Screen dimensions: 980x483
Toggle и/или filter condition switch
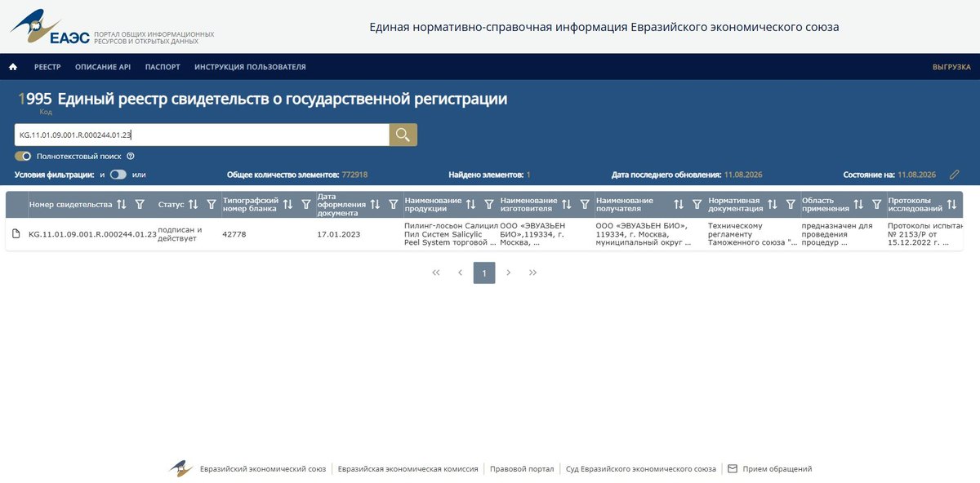point(118,175)
